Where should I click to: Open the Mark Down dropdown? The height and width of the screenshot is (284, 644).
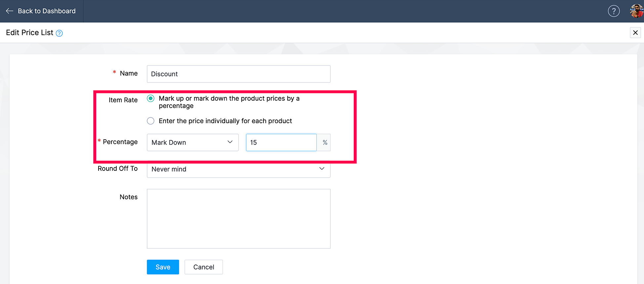192,142
